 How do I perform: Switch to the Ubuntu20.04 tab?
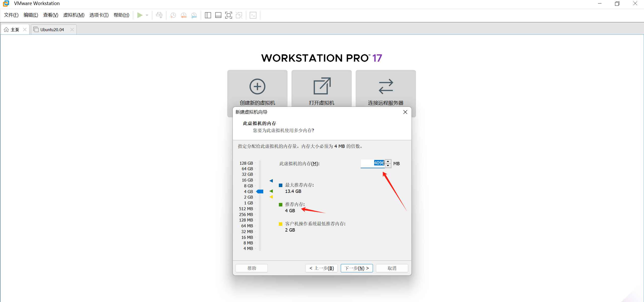tap(52, 30)
